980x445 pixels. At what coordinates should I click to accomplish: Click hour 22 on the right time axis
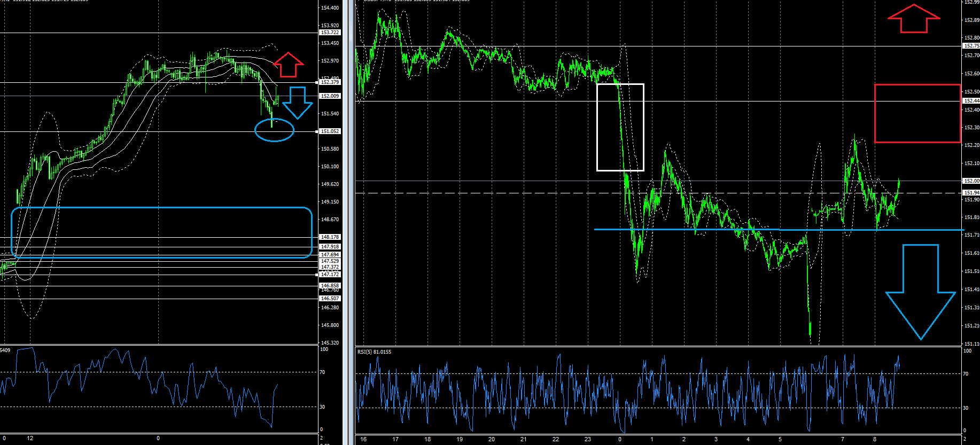pyautogui.click(x=556, y=439)
